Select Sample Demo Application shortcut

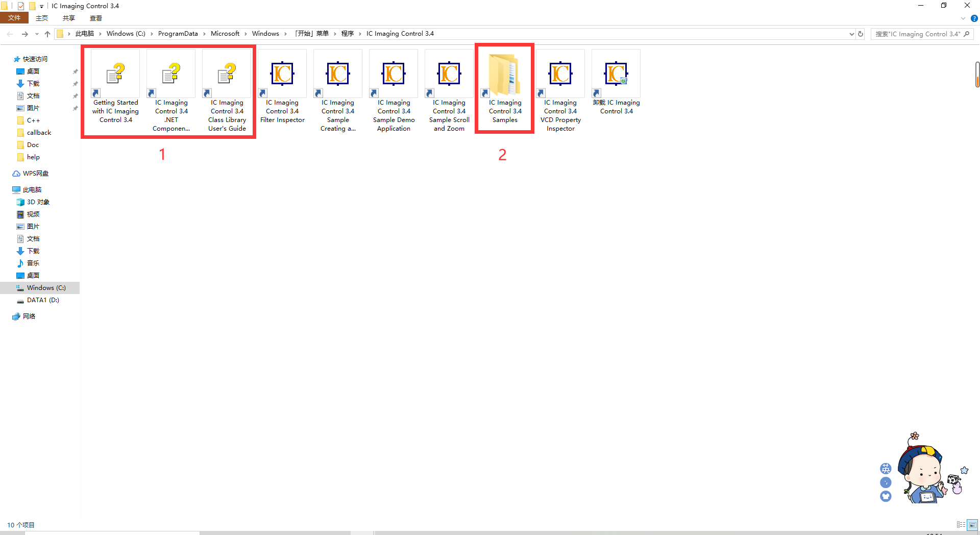(x=394, y=91)
